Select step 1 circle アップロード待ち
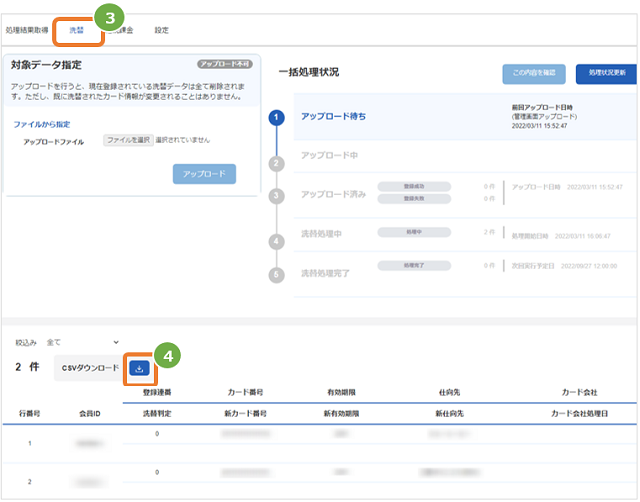 click(276, 118)
